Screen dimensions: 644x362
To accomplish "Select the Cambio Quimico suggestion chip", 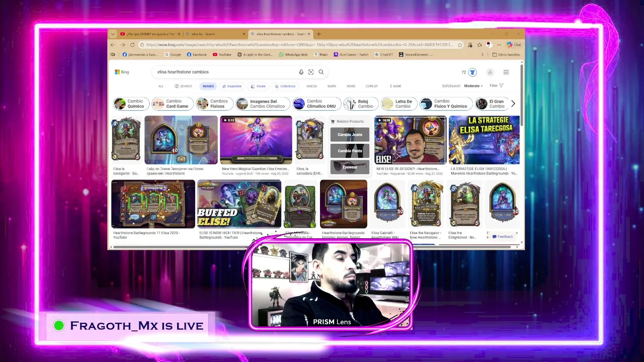I will [x=130, y=104].
